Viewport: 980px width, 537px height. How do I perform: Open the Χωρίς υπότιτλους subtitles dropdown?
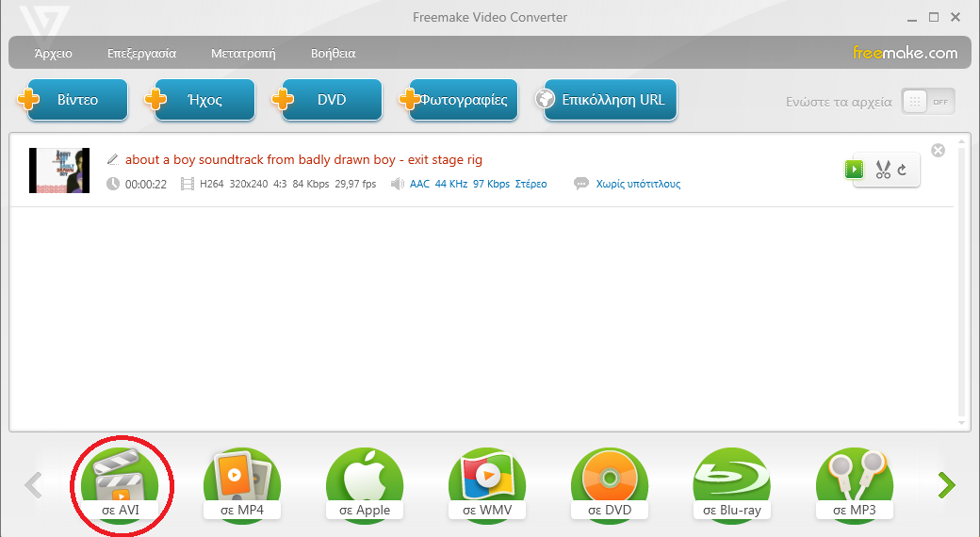point(638,184)
